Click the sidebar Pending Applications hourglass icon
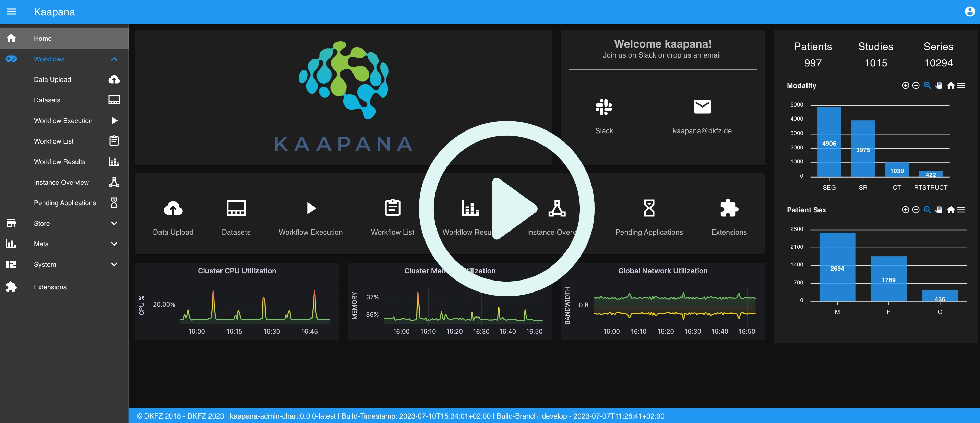This screenshot has height=423, width=980. (114, 202)
